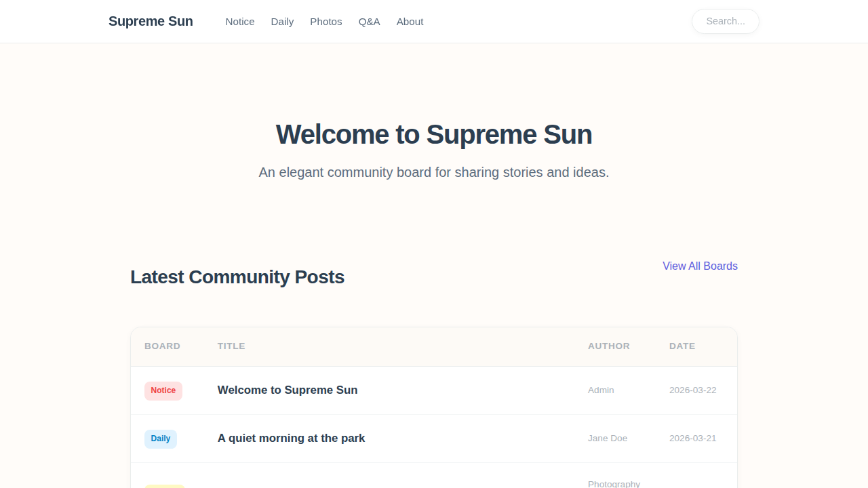This screenshot has width=868, height=488.
Task: Click the AUTHOR column header
Action: [608, 346]
